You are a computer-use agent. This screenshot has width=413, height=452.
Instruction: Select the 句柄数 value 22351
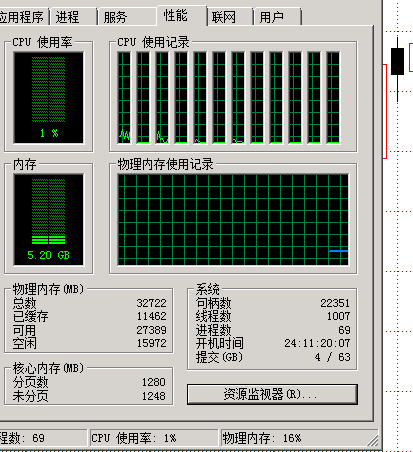coord(335,303)
